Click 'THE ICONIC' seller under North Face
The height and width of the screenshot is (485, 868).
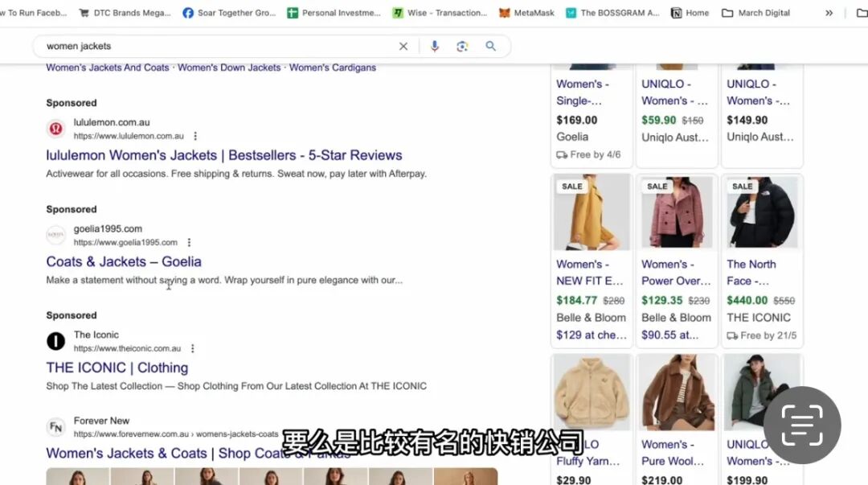759,318
